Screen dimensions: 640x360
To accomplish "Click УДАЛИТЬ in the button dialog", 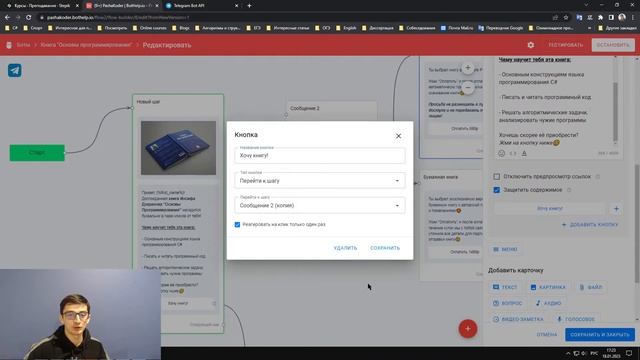I will point(345,248).
